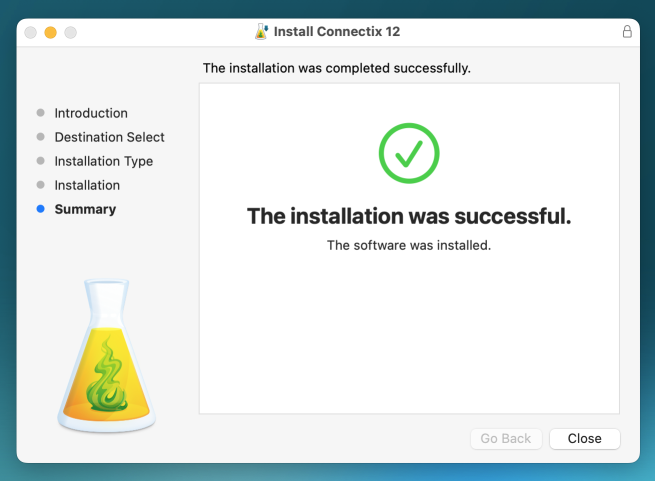Select the Introduction step in sidebar
This screenshot has height=481, width=655.
[91, 113]
